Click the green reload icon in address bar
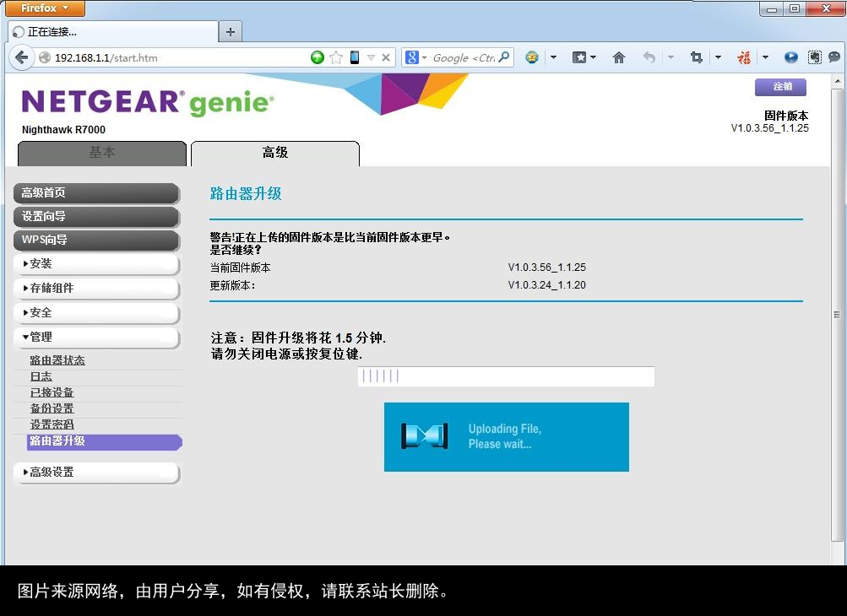847x616 pixels. [318, 57]
